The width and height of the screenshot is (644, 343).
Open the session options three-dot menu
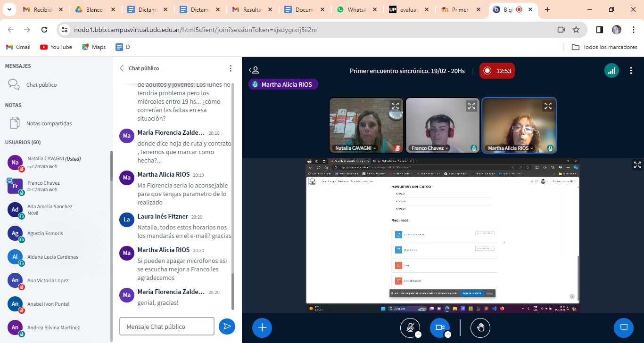click(631, 71)
